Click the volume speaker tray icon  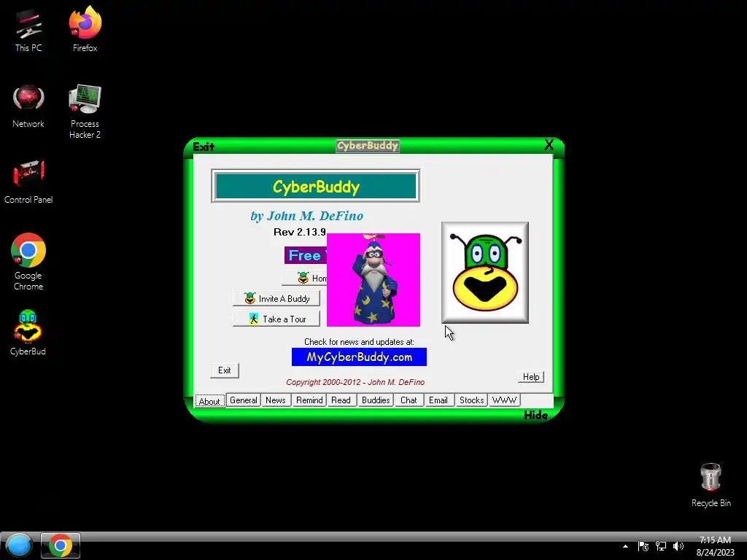pos(678,547)
